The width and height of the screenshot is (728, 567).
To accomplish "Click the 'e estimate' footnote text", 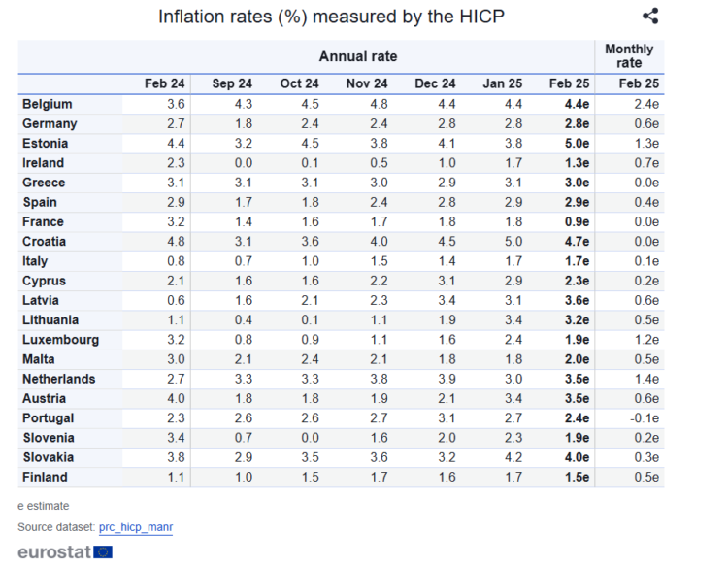I will pos(44,506).
